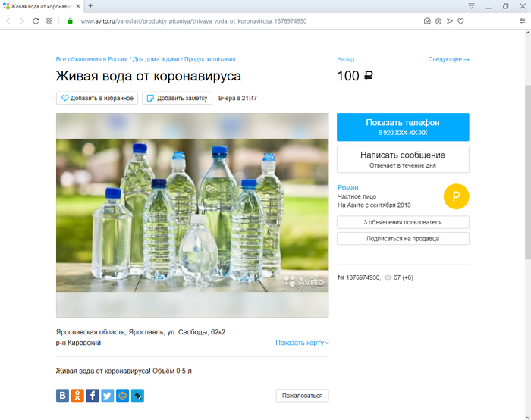Share the listing on VKontakte

pyautogui.click(x=62, y=395)
